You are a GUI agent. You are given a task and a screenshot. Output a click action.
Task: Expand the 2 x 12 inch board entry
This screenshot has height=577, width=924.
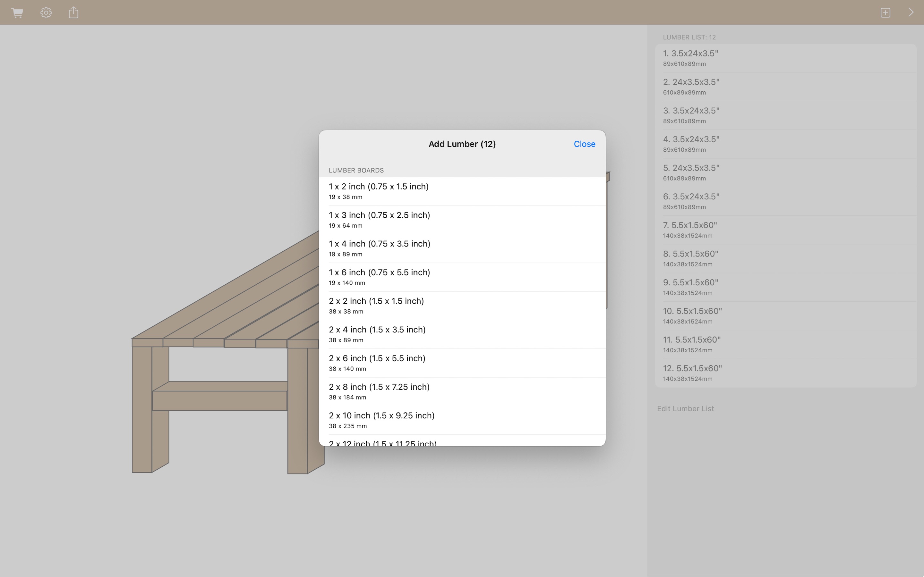[x=461, y=443]
